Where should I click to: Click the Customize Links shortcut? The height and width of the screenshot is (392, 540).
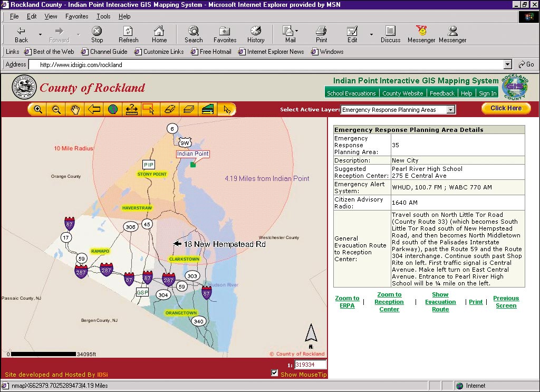pos(159,52)
